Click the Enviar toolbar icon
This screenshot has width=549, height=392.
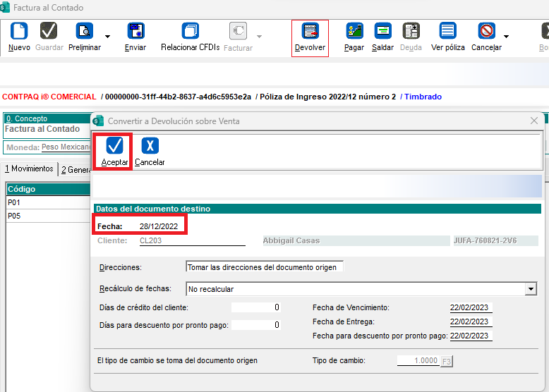point(135,32)
